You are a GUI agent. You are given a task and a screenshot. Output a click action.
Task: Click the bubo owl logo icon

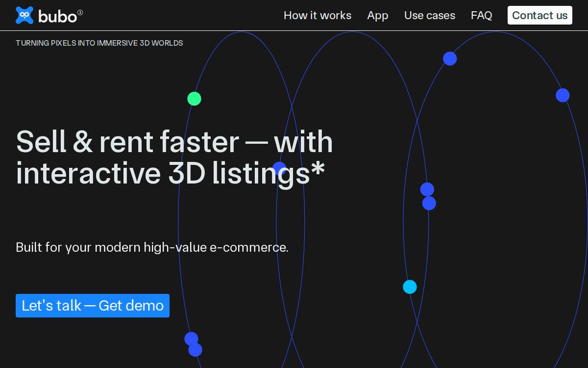(x=24, y=15)
